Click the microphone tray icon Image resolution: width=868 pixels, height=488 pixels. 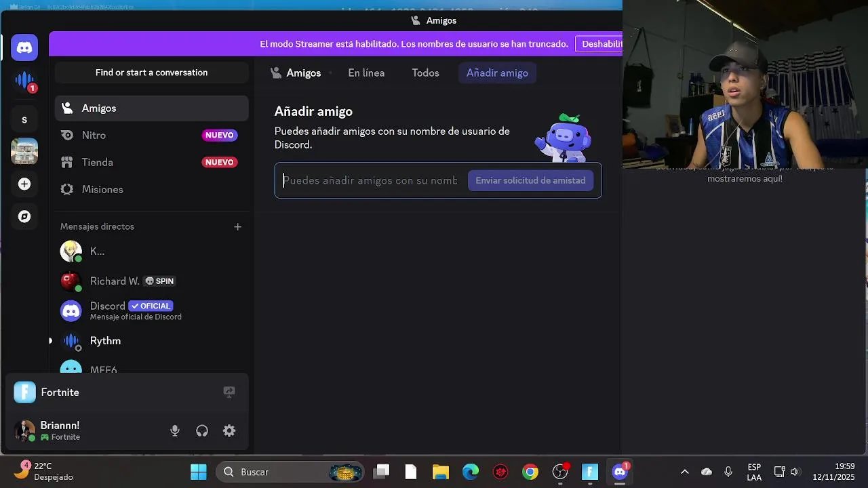coord(728,472)
